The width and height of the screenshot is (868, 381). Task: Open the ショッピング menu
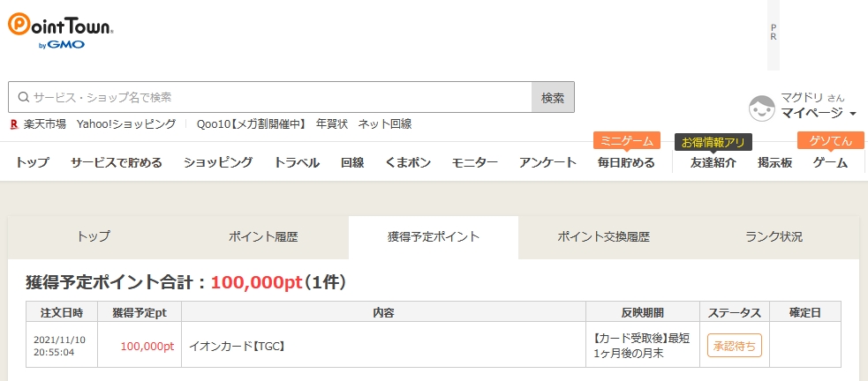tap(218, 162)
